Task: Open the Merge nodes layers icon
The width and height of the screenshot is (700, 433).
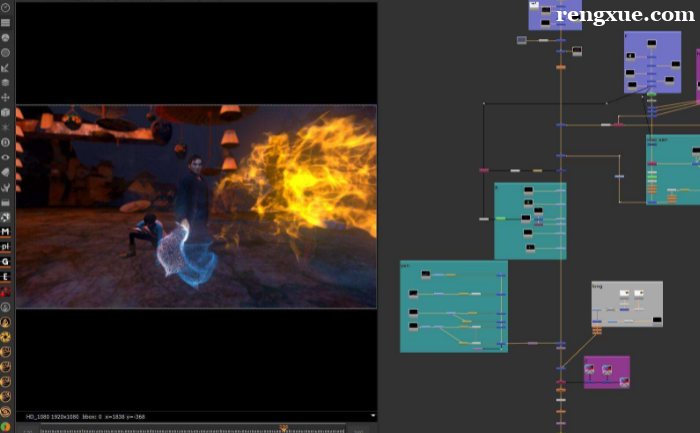Action: (x=5, y=83)
